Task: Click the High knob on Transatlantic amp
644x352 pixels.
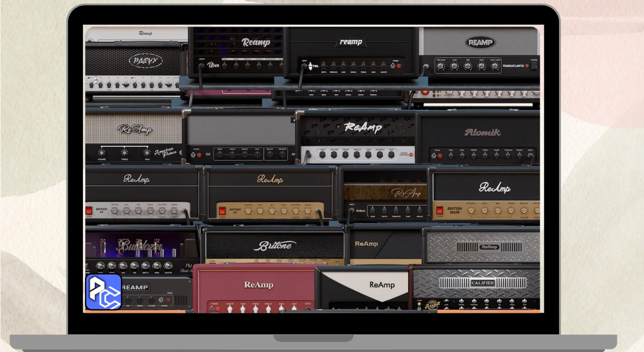Action: pyautogui.click(x=481, y=66)
